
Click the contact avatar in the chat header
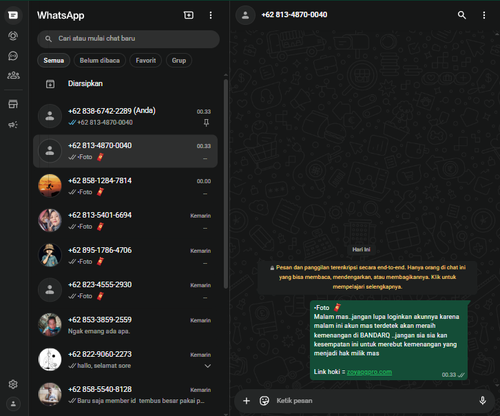coord(245,15)
